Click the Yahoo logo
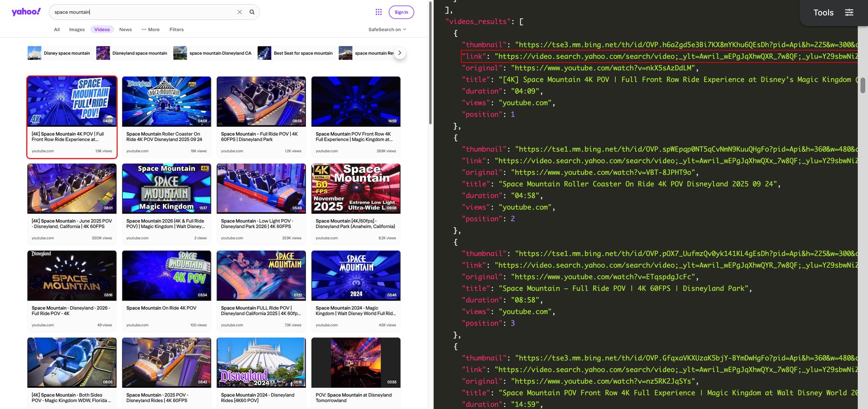 point(26,12)
